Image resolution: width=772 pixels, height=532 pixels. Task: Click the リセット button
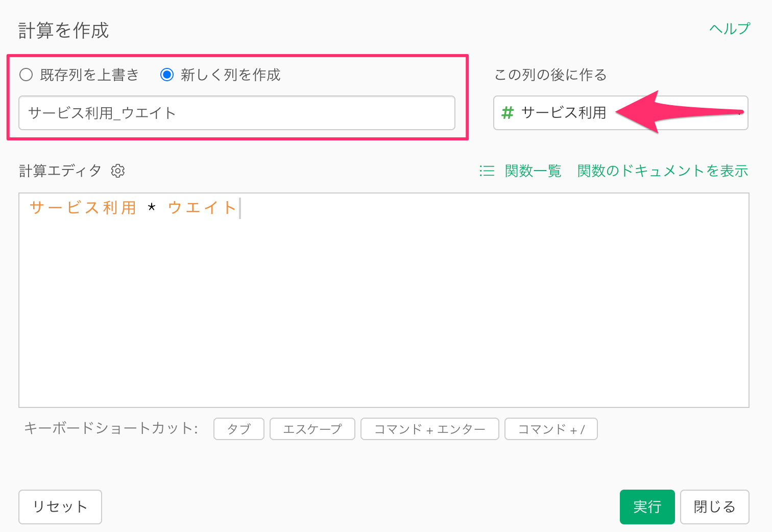tap(60, 507)
